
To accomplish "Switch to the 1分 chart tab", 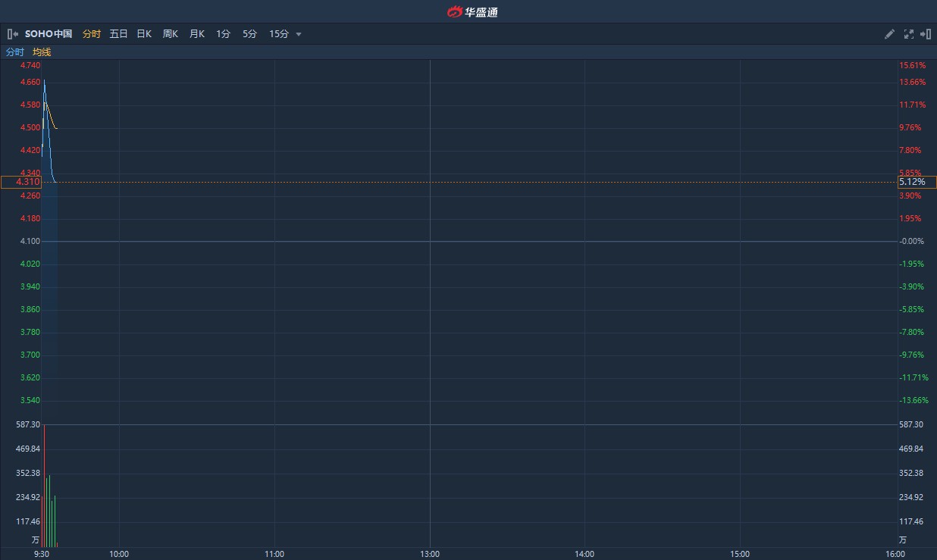I will 223,34.
